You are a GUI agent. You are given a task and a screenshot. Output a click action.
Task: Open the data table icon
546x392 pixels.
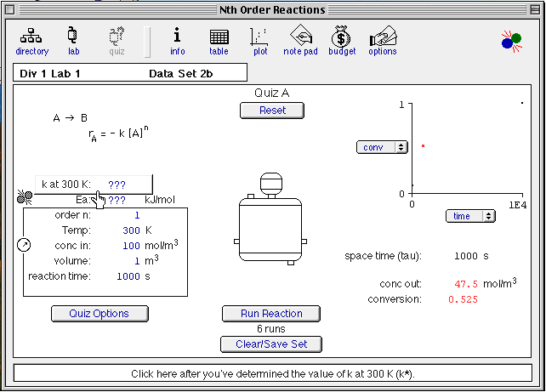tap(219, 37)
